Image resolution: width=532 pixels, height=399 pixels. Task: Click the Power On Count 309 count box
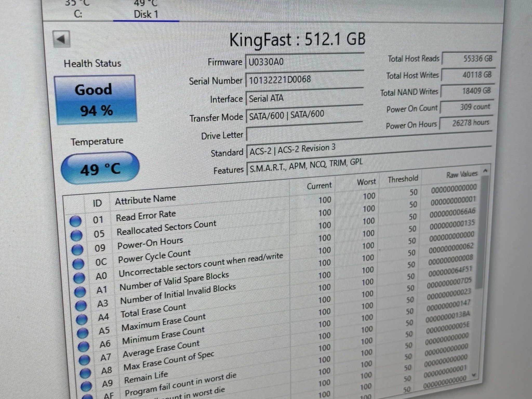467,107
